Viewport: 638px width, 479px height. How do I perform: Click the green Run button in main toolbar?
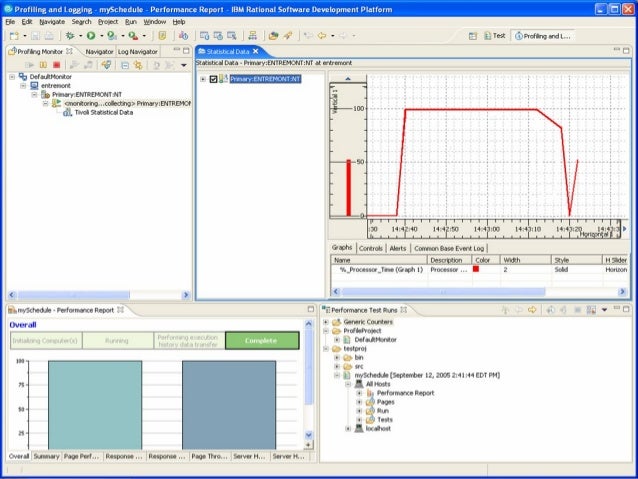[92, 35]
